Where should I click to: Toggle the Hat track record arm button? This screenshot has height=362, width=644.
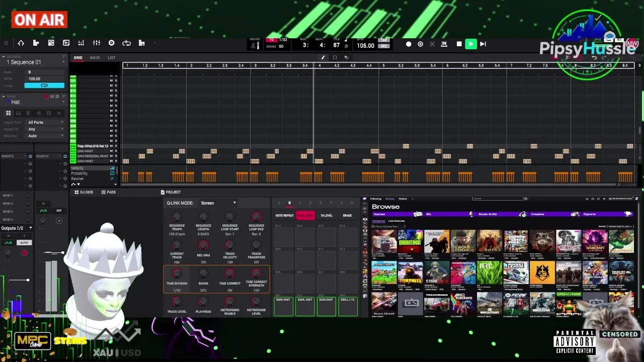coord(46,97)
